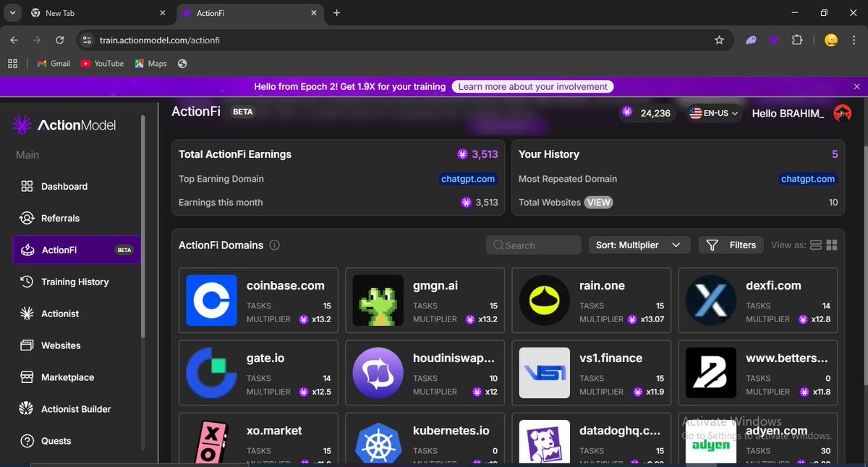Open the kubernetes.io domain title
The image size is (868, 467).
451,430
